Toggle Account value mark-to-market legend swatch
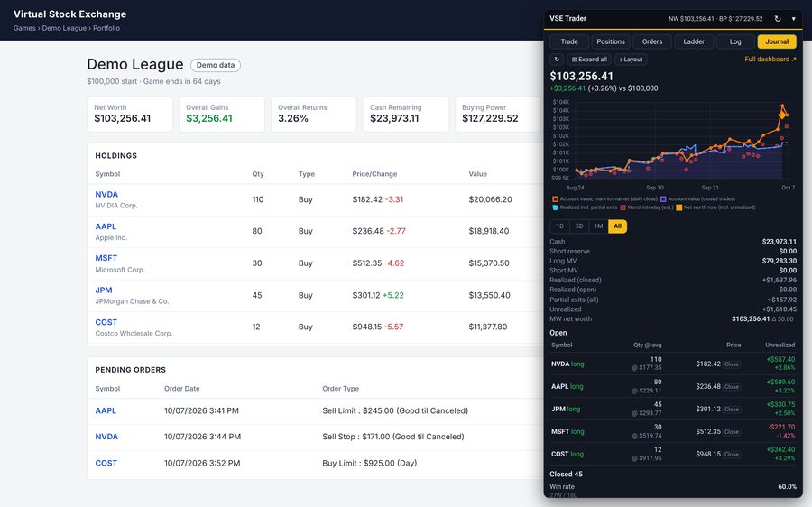Image resolution: width=812 pixels, height=507 pixels. point(555,198)
